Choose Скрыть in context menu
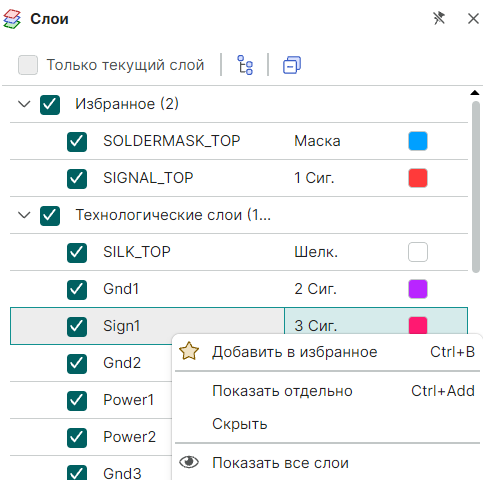The image size is (487, 480). pyautogui.click(x=327, y=424)
